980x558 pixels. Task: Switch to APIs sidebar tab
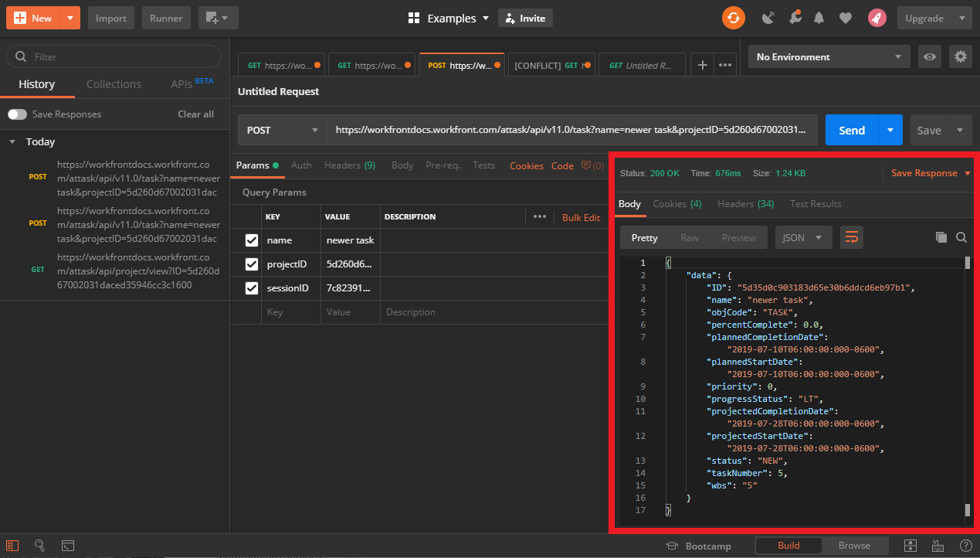[x=192, y=83]
